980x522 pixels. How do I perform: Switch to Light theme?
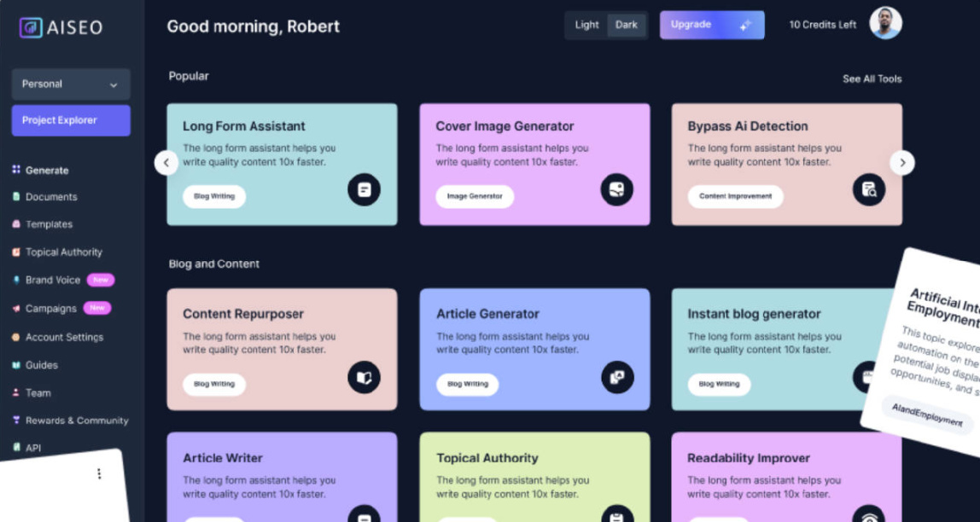(586, 25)
